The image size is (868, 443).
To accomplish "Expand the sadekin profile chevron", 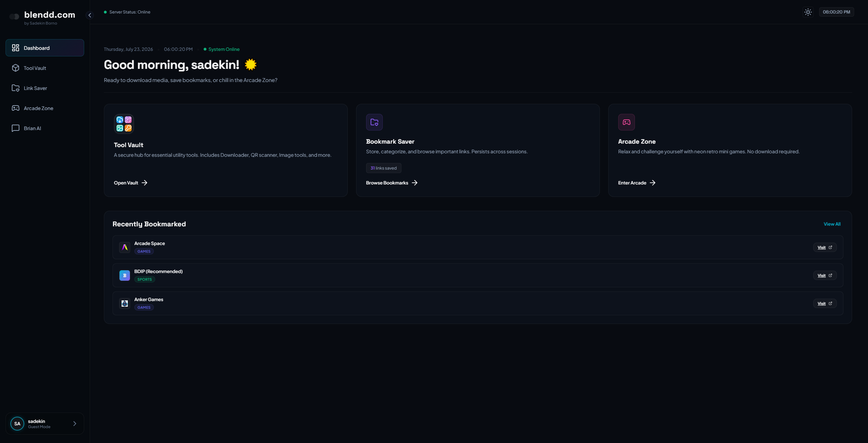I will click(x=74, y=424).
